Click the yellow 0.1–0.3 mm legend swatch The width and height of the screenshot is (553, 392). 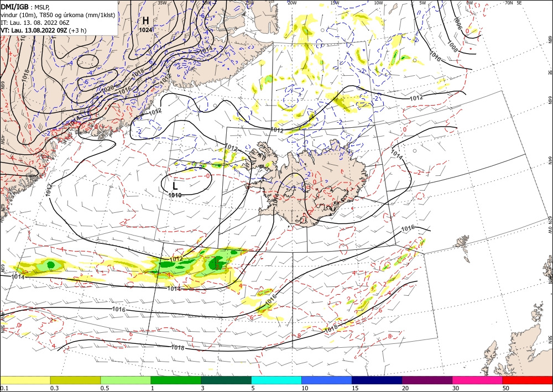coord(25,380)
